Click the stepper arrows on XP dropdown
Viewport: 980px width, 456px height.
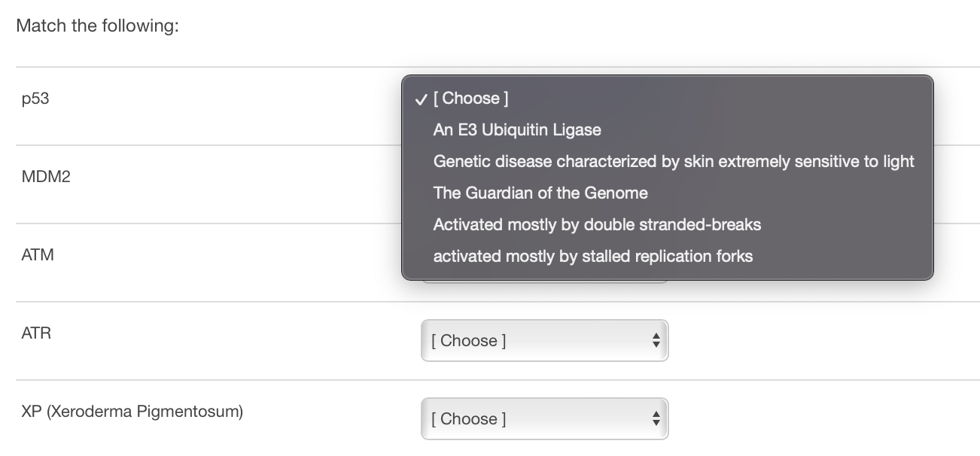pos(658,418)
